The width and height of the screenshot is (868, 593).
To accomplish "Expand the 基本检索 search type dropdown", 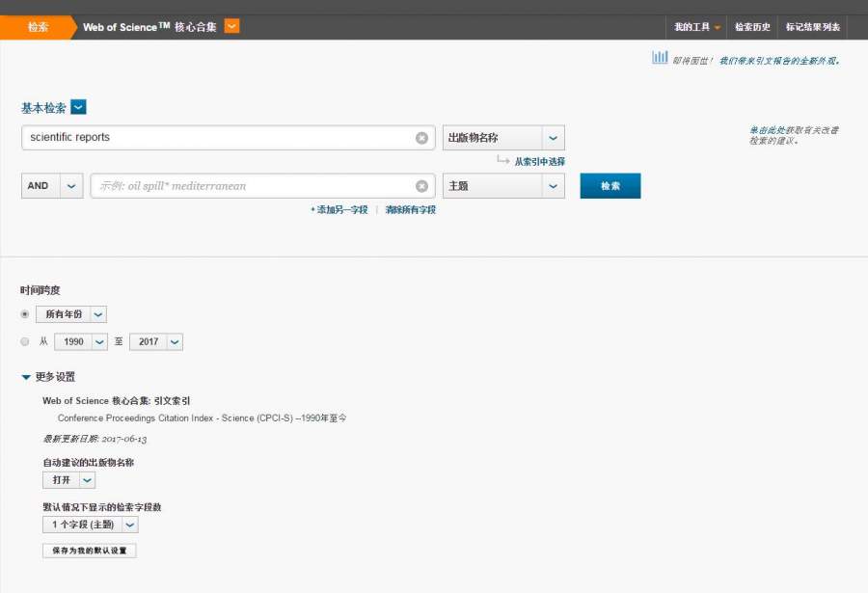I will [x=79, y=107].
